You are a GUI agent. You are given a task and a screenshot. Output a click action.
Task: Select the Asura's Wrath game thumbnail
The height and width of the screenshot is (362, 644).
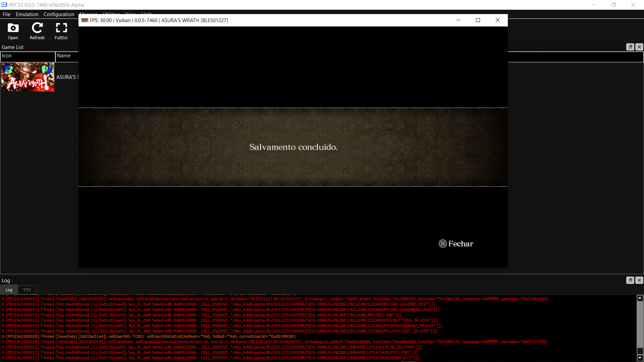tap(28, 77)
